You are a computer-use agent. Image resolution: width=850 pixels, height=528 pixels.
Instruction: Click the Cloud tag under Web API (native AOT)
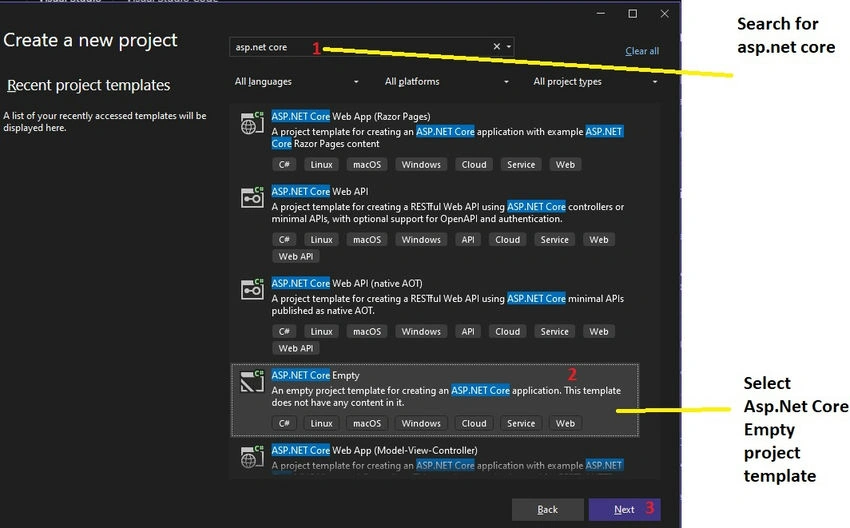point(507,332)
